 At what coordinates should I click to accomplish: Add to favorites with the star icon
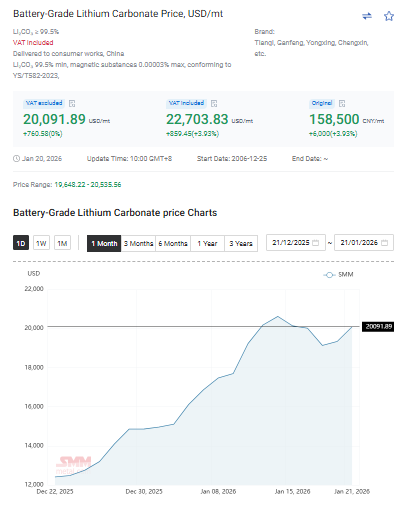coord(389,16)
